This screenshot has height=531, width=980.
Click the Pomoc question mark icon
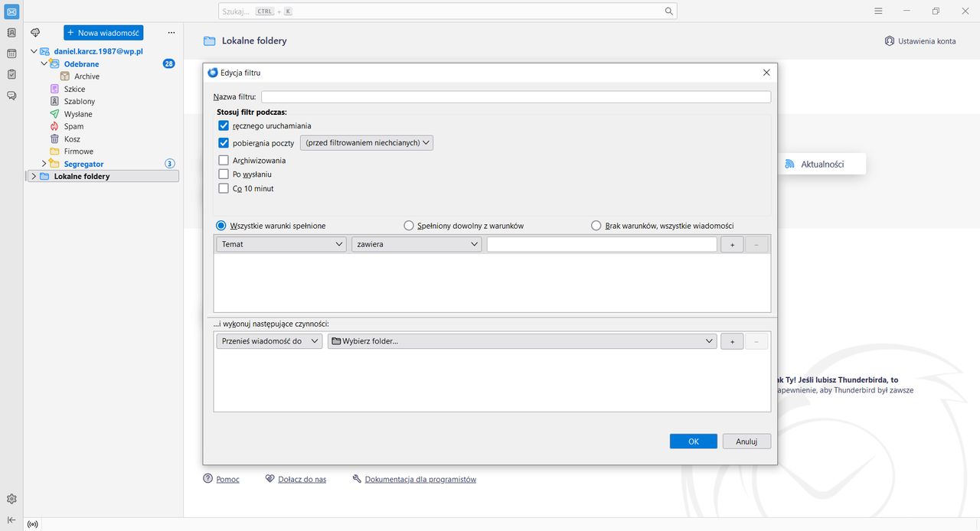tap(207, 479)
